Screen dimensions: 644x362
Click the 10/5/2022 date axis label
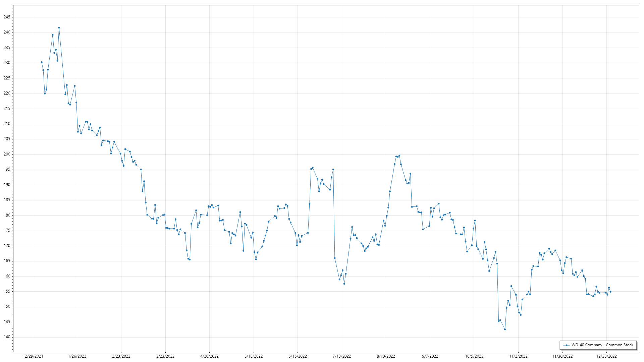click(474, 356)
